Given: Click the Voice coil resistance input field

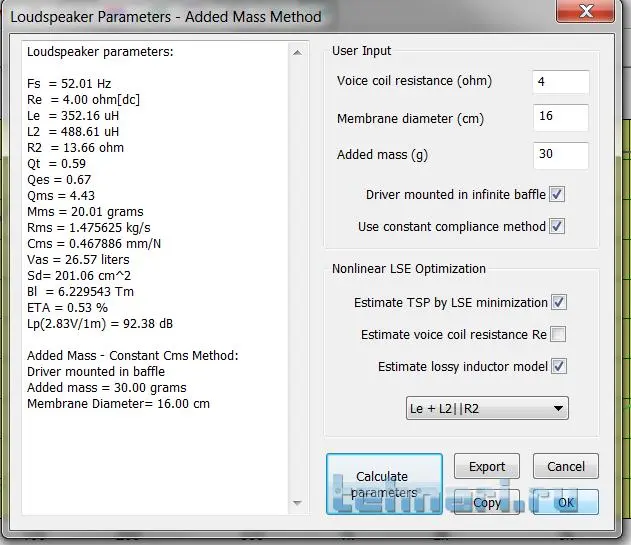Looking at the screenshot, I should 560,82.
